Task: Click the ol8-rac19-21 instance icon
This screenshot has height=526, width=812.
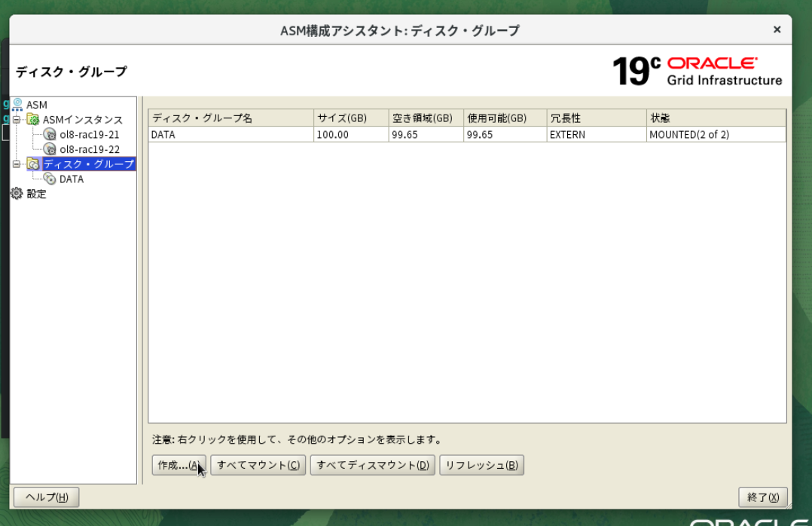Action: pyautogui.click(x=50, y=135)
